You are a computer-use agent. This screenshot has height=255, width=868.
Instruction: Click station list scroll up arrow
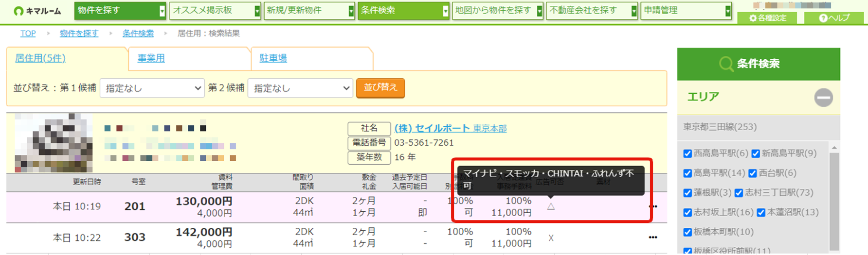(834, 148)
